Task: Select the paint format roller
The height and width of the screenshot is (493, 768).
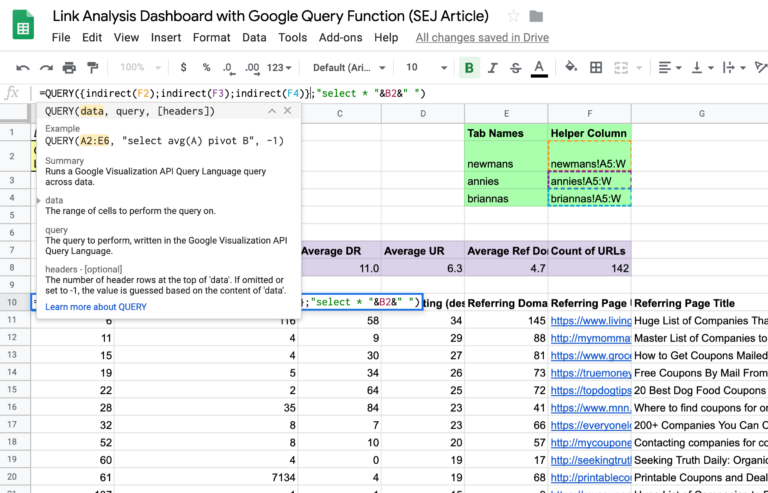Action: (x=93, y=68)
